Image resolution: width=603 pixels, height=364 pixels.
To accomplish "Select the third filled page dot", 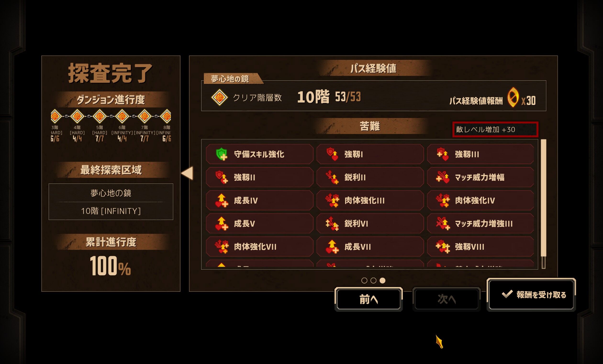I will tap(383, 280).
